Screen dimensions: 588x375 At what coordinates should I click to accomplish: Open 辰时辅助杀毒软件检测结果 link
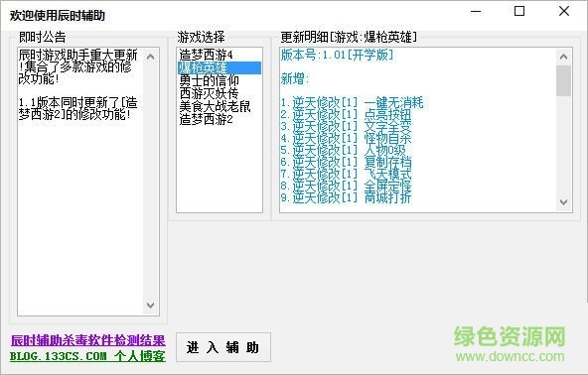point(87,340)
